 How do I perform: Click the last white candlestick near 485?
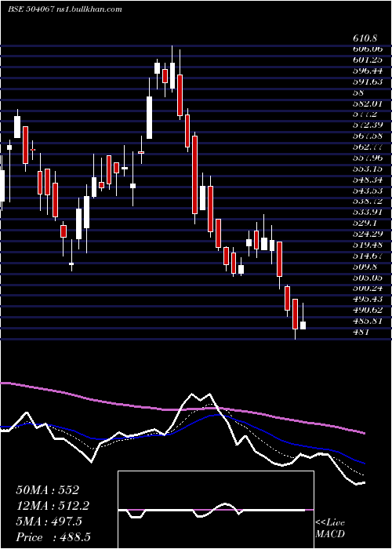[303, 325]
